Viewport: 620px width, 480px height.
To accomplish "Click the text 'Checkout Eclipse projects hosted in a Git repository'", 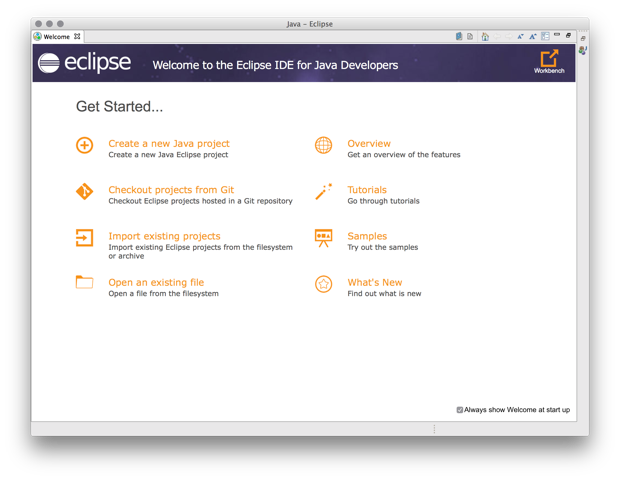I will tap(200, 201).
